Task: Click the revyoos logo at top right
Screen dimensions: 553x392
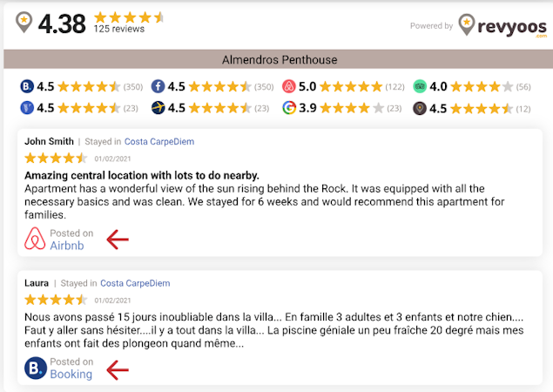Action: tap(503, 27)
